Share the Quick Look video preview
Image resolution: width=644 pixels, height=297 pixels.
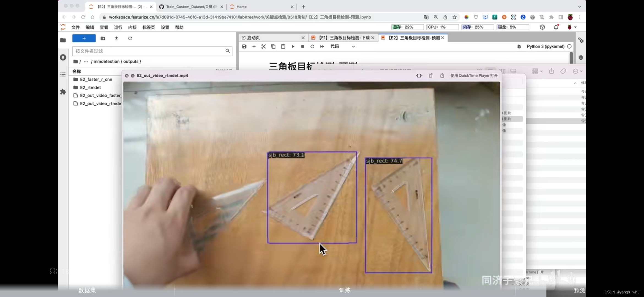point(442,75)
